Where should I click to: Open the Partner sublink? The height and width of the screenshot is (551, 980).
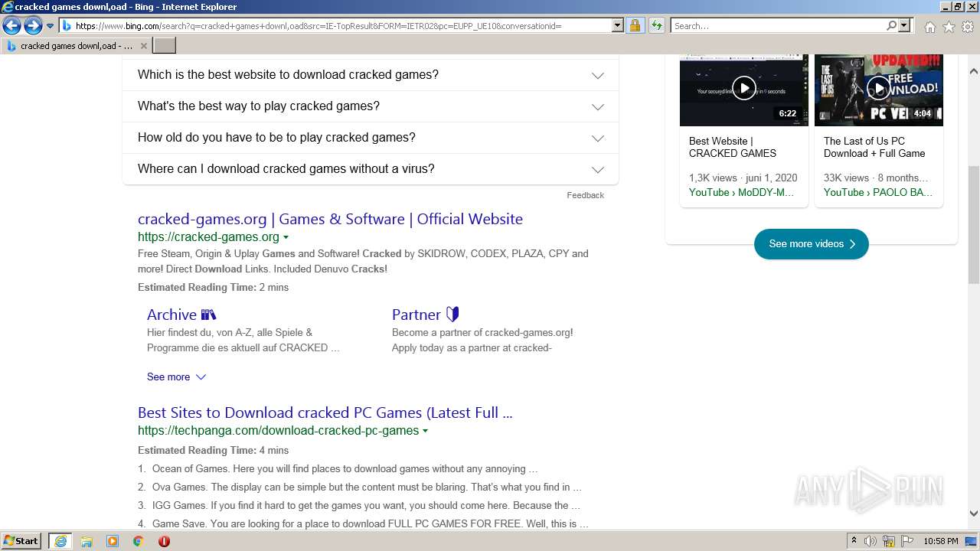[x=425, y=315]
